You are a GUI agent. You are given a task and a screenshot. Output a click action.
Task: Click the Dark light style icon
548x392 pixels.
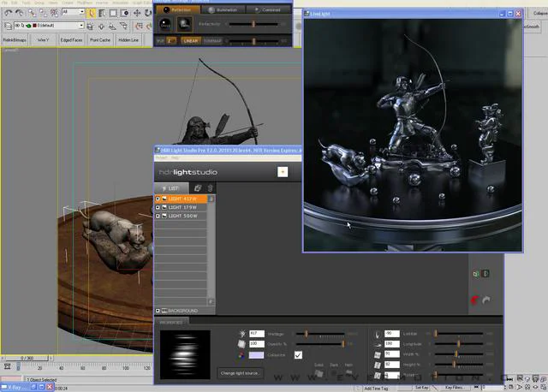[x=334, y=373]
